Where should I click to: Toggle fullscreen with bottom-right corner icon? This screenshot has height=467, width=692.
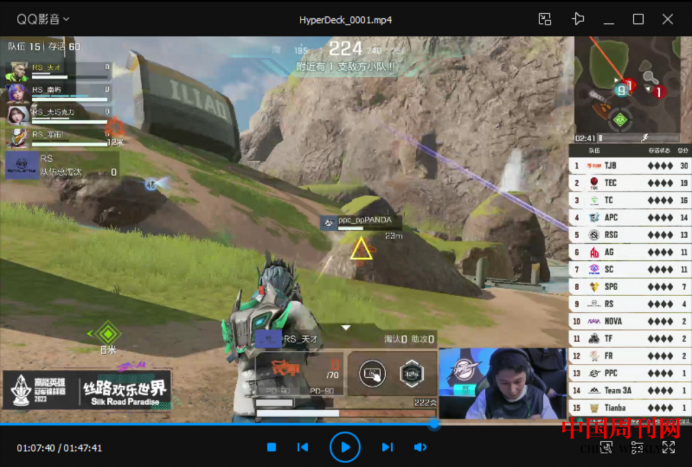coord(668,447)
